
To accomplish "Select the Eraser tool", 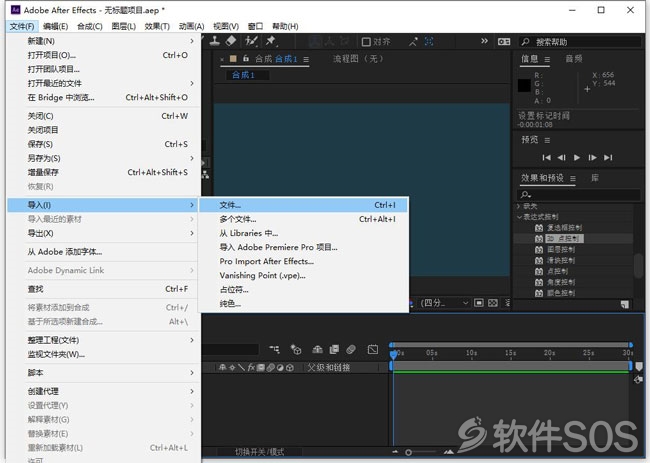I will [231, 41].
